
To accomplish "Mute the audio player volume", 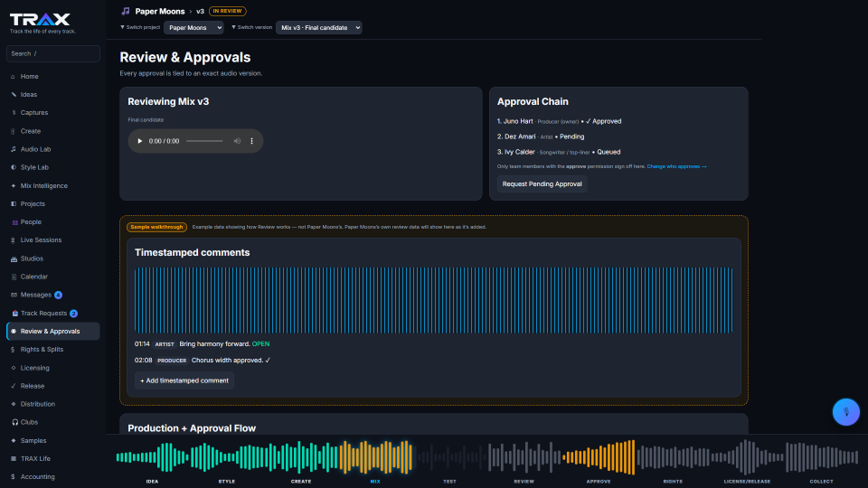I will 237,141.
